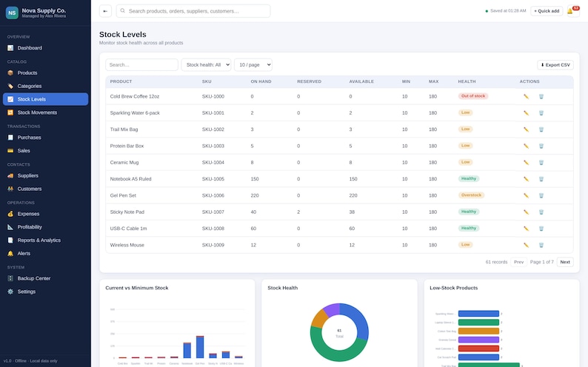Viewport: 588px width, 367px height.
Task: Go to the Next page
Action: (x=565, y=262)
